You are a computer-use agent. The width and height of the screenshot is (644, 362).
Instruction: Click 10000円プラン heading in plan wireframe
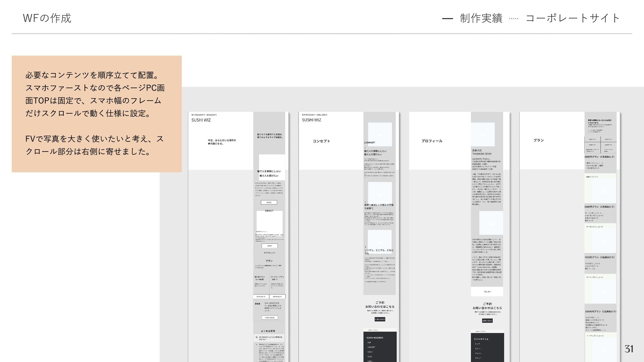(600, 312)
